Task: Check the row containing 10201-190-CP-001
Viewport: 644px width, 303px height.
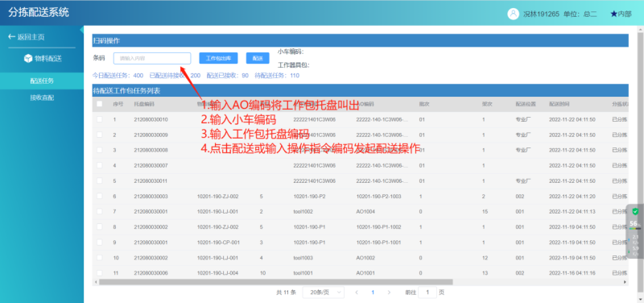Action: 99,243
